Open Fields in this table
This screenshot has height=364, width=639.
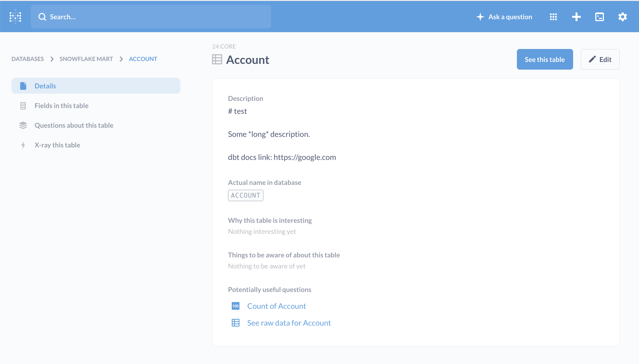[x=61, y=105]
